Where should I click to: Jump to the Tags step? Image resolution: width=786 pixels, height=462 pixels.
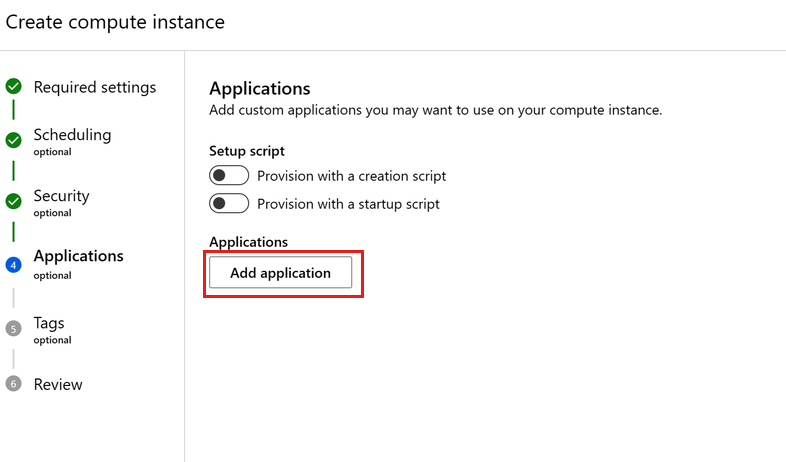click(x=49, y=323)
